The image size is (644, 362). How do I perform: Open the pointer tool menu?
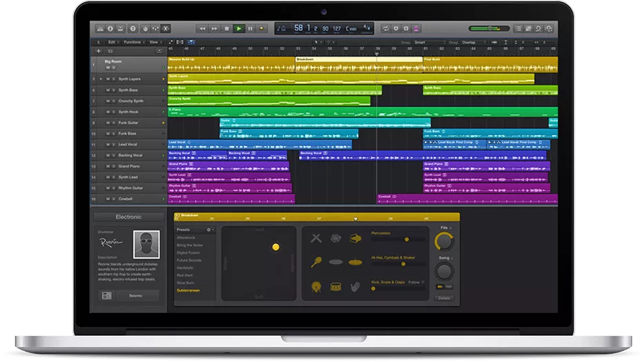(317, 42)
